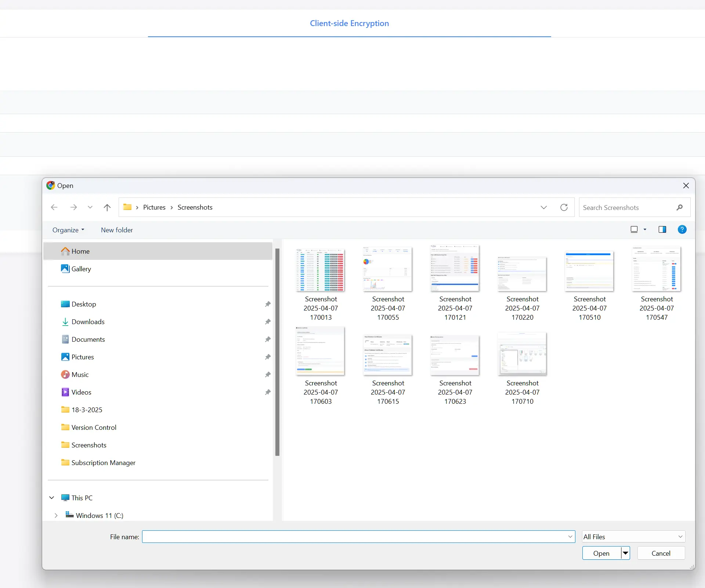The width and height of the screenshot is (705, 588).
Task: Click the pin icon beside Downloads
Action: [x=268, y=322]
